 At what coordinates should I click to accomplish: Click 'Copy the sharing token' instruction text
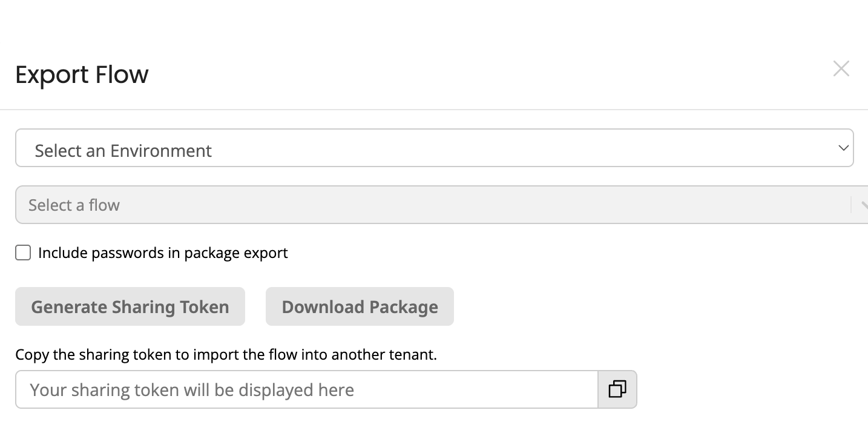pyautogui.click(x=226, y=354)
